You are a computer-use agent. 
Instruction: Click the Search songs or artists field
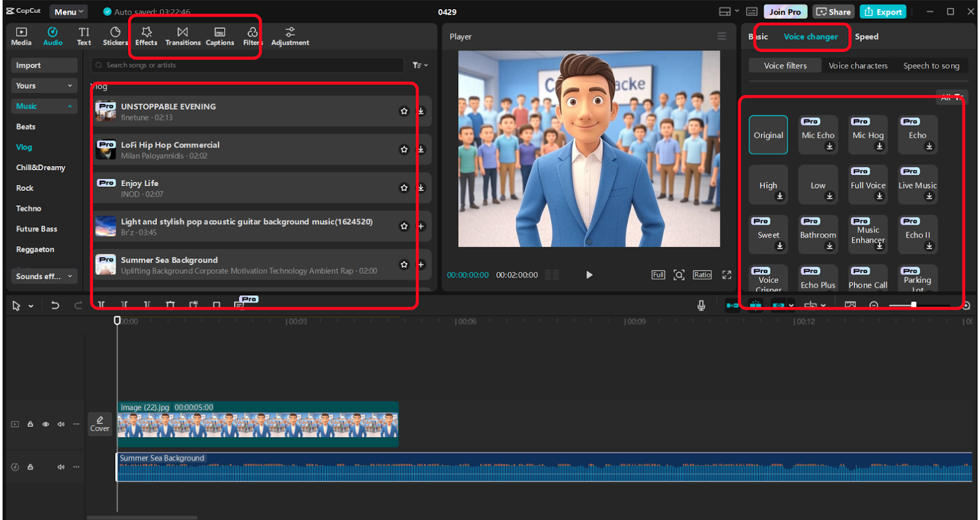coord(247,65)
